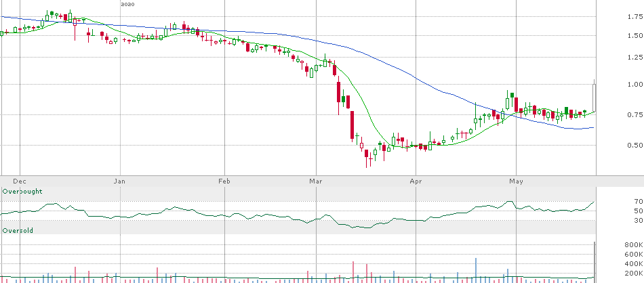Click the 'Oversold' label in RSI panel
644x283 pixels.
pos(18,231)
